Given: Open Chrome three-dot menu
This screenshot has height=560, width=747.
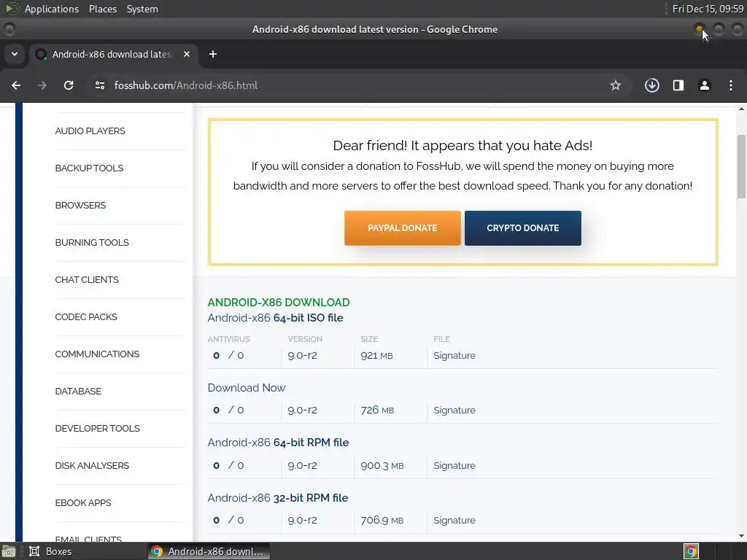Looking at the screenshot, I should click(x=731, y=85).
